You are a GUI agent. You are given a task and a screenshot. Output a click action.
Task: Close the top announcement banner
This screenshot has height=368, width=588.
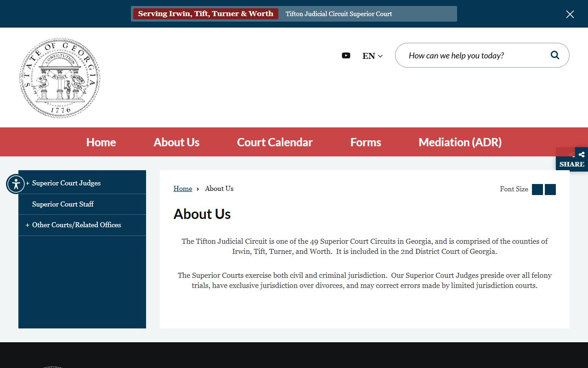(x=570, y=14)
